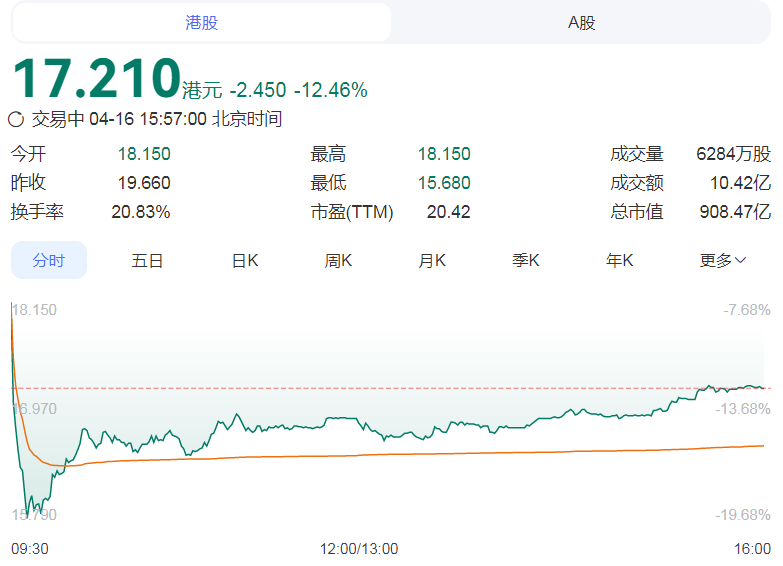This screenshot has width=783, height=566.
Task: Click the current price 17.210
Action: (96, 78)
